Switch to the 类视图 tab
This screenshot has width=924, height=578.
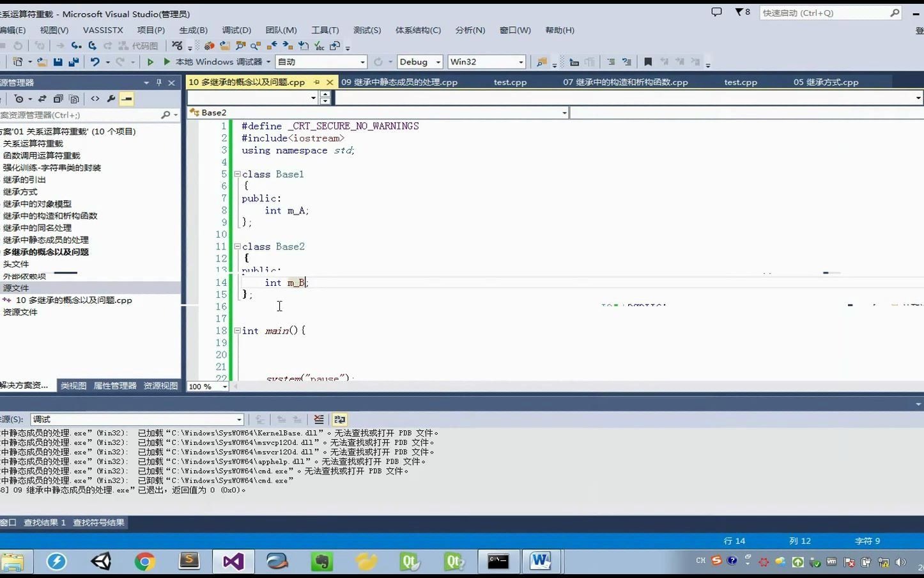tap(73, 386)
